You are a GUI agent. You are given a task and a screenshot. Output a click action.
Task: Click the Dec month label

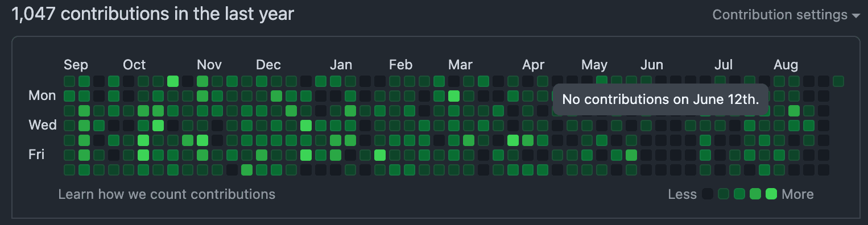(268, 64)
